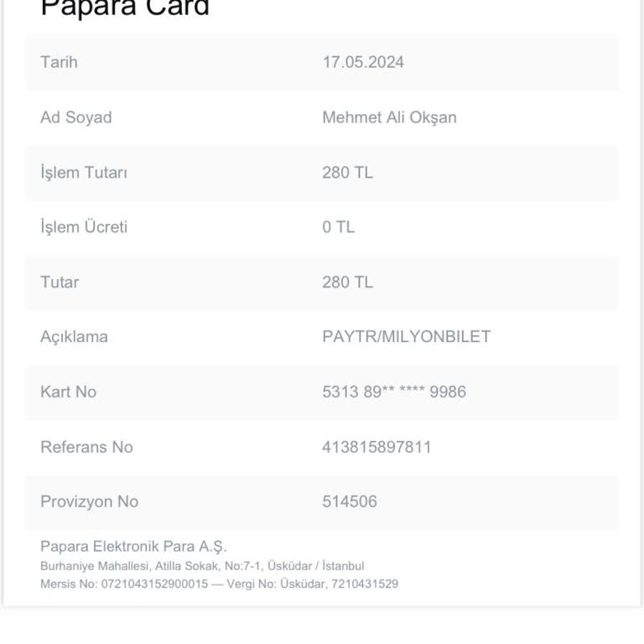The height and width of the screenshot is (644, 644).
Task: Select the masked card number ending 9986
Action: coord(393,392)
